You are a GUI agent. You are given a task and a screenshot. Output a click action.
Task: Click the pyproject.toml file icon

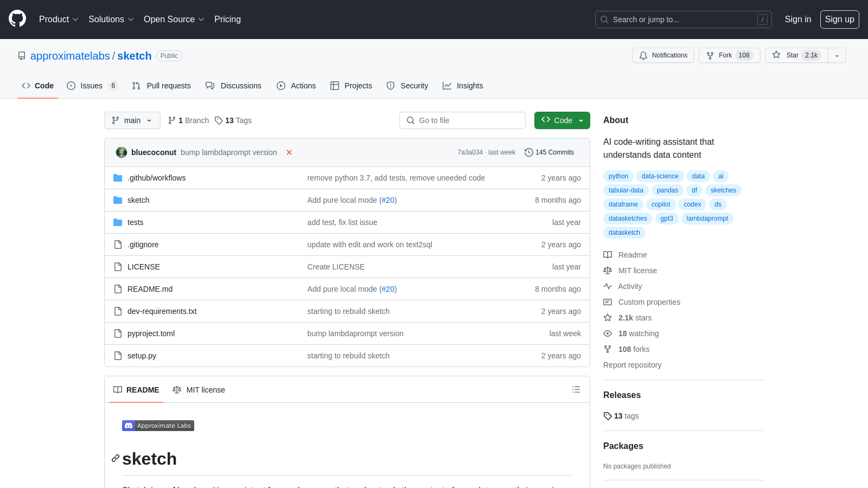[x=118, y=333]
